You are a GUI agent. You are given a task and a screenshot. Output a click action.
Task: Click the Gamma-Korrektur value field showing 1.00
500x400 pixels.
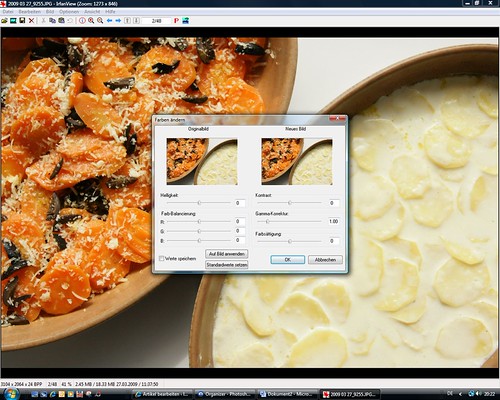(x=333, y=221)
